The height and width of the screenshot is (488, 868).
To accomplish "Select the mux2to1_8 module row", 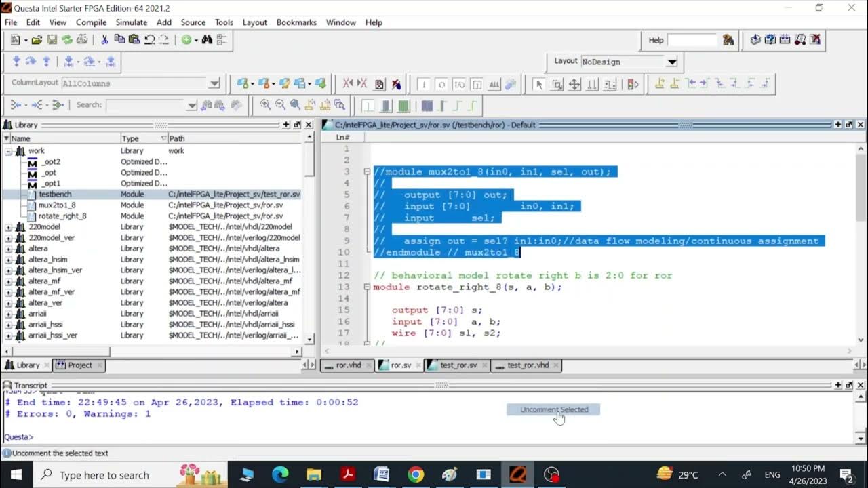I will pyautogui.click(x=153, y=205).
